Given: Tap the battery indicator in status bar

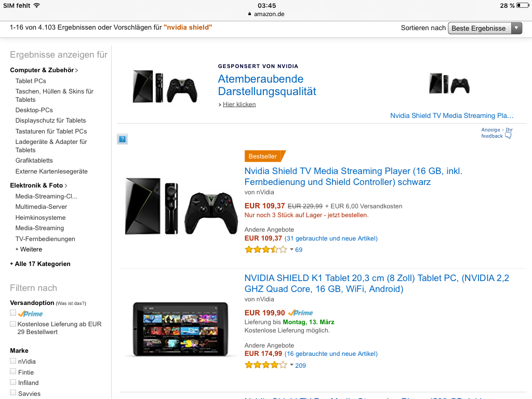Looking at the screenshot, I should (x=522, y=5).
